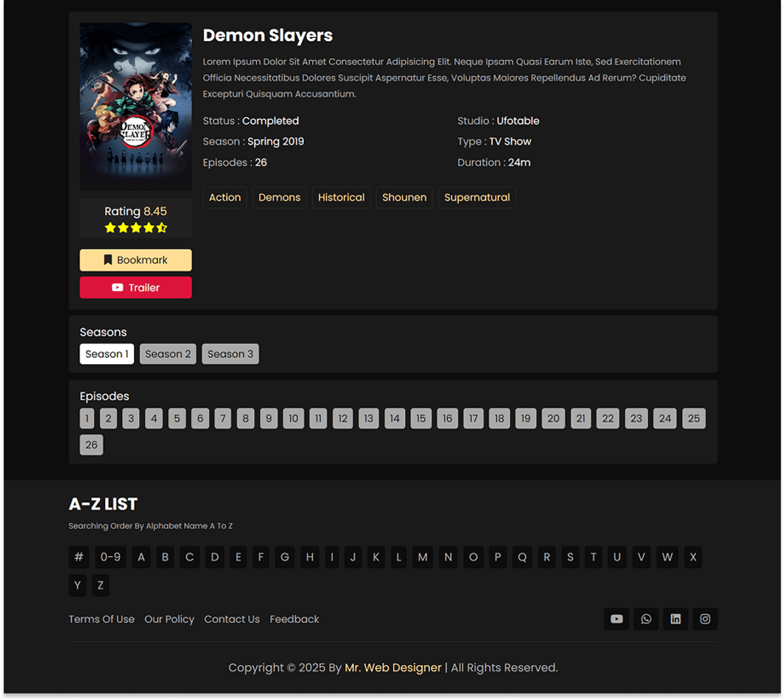The width and height of the screenshot is (784, 700).
Task: Select letter Y in A-Z list
Action: pyautogui.click(x=78, y=586)
